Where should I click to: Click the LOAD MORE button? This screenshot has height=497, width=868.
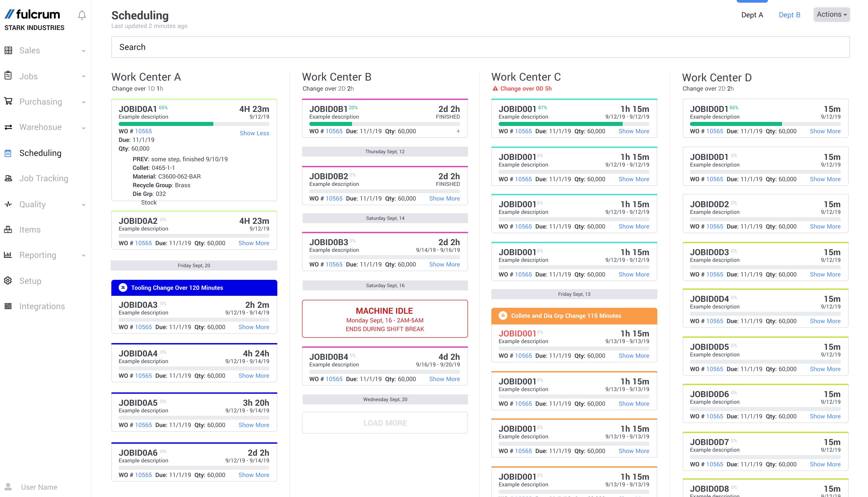(385, 423)
